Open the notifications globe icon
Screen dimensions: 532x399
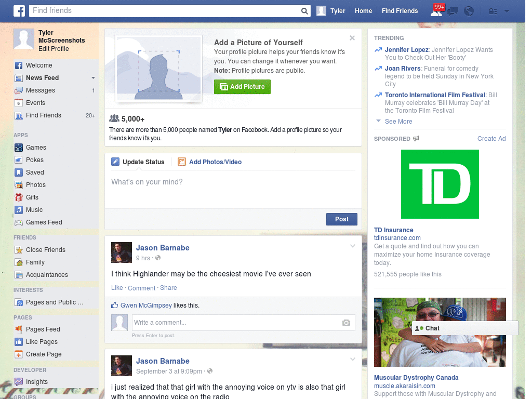point(469,11)
